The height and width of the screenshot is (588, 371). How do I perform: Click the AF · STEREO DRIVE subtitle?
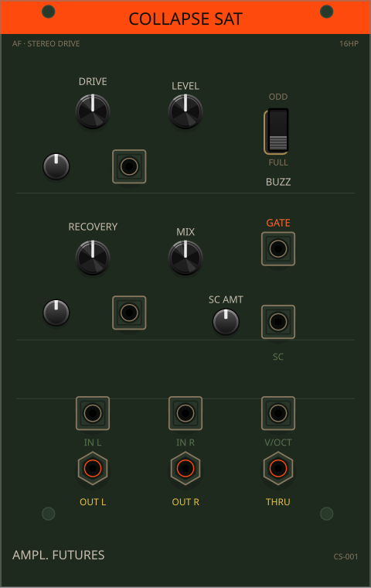click(46, 43)
